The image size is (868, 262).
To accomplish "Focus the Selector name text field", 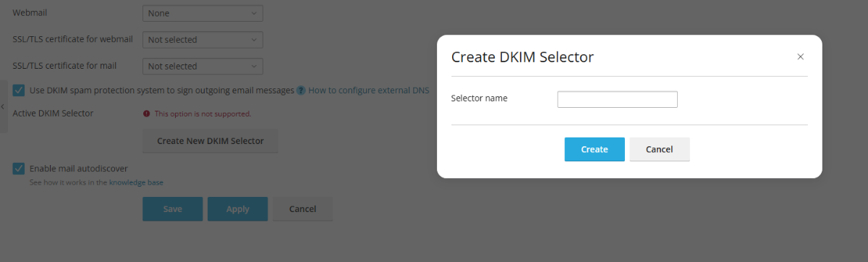I will 618,99.
